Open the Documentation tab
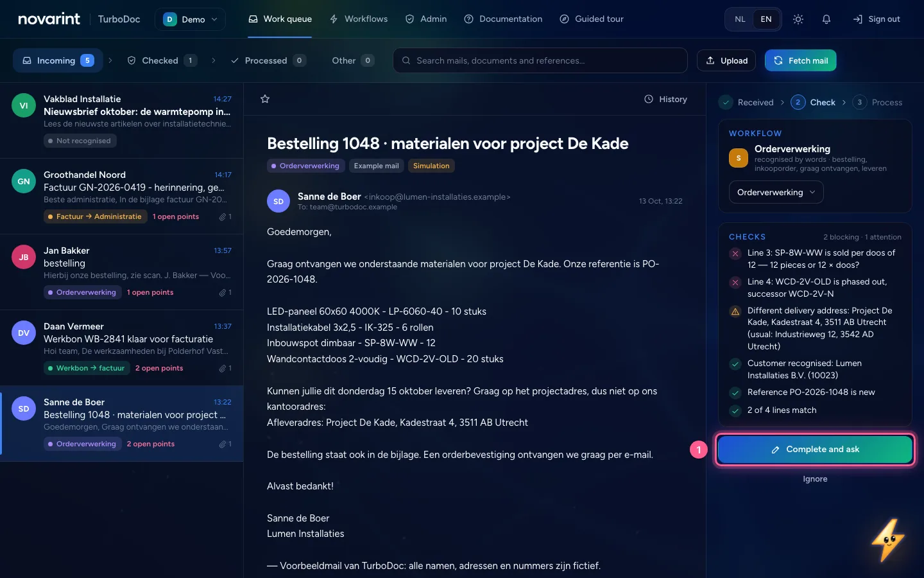The width and height of the screenshot is (924, 578). coord(503,19)
